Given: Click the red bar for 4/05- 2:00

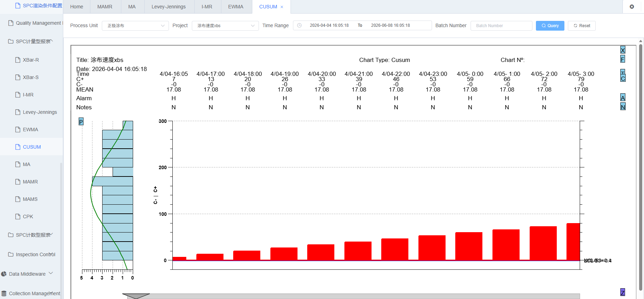Looking at the screenshot, I should [543, 243].
